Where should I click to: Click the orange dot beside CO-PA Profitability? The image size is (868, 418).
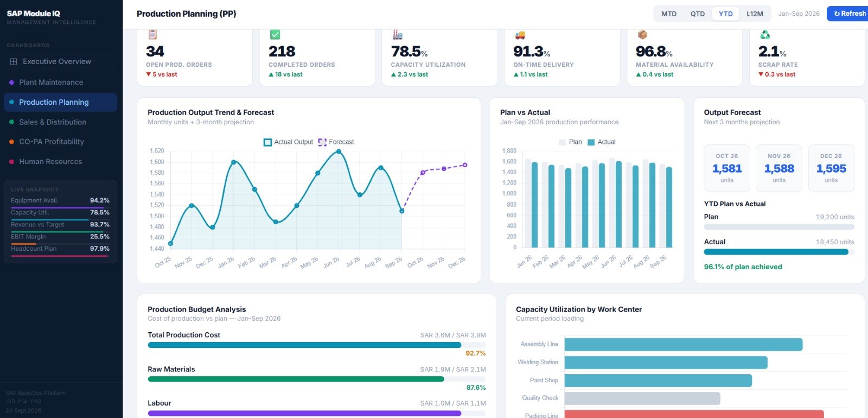(11, 142)
